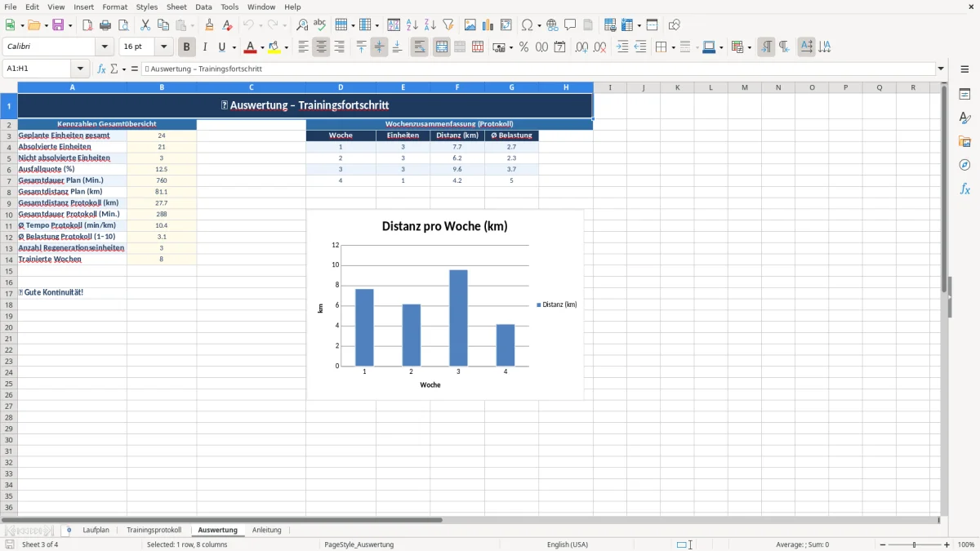
Task: Apply the red font color swatch
Action: pyautogui.click(x=251, y=47)
